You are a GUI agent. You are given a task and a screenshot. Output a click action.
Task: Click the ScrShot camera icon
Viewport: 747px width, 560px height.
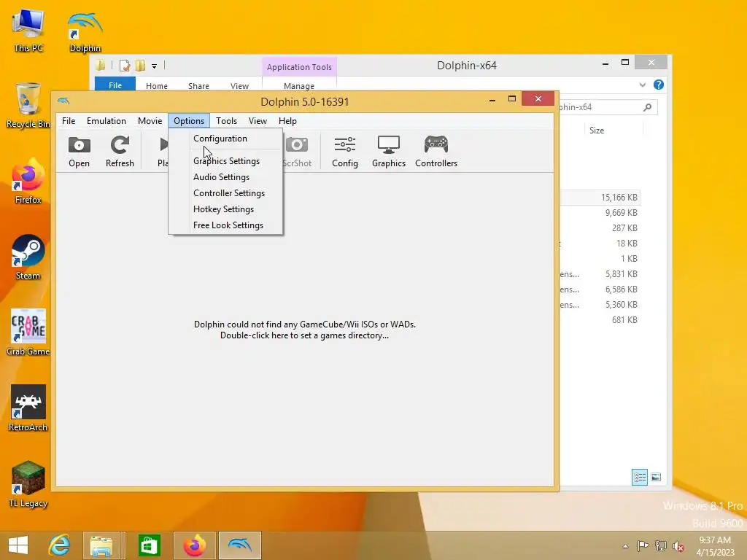pos(297,152)
